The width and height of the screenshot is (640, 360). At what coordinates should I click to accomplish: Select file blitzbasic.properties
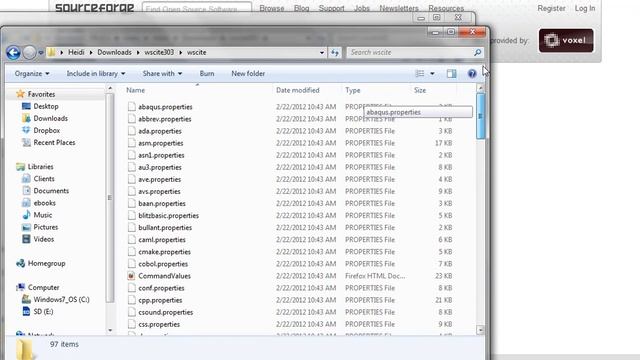point(168,216)
